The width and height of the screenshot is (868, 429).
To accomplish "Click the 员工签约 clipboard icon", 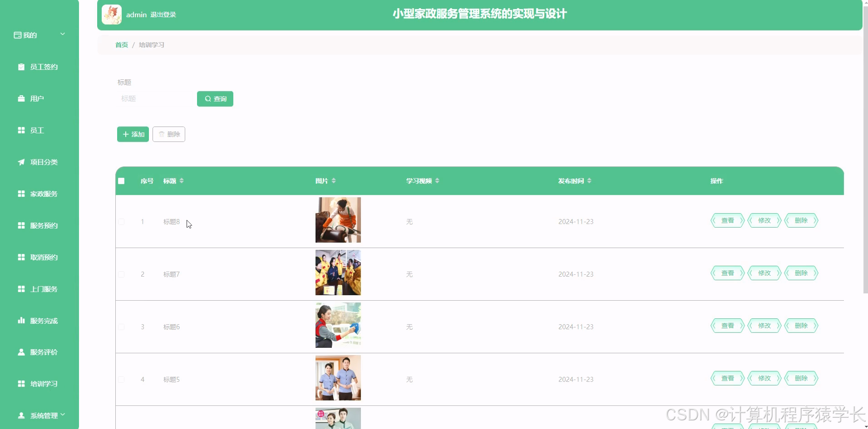I will coord(21,67).
